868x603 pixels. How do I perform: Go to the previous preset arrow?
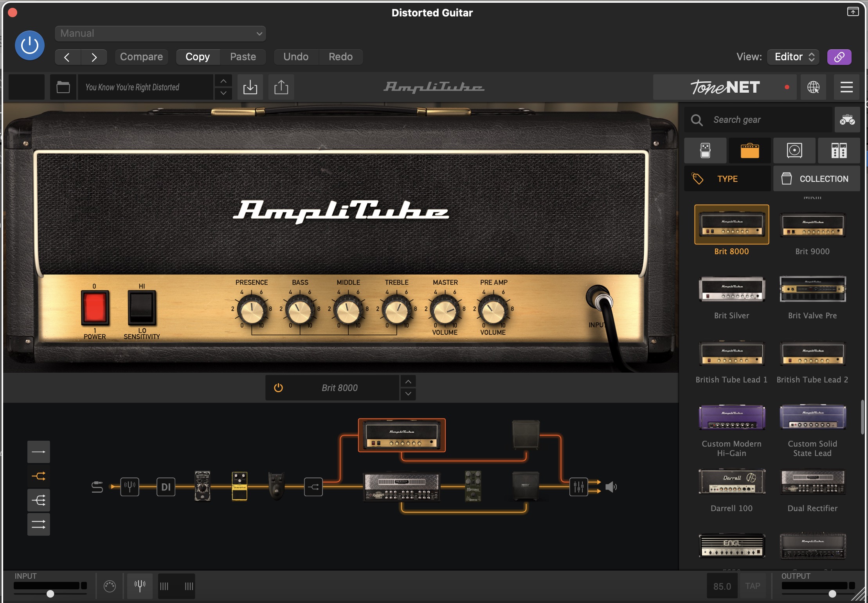click(67, 57)
